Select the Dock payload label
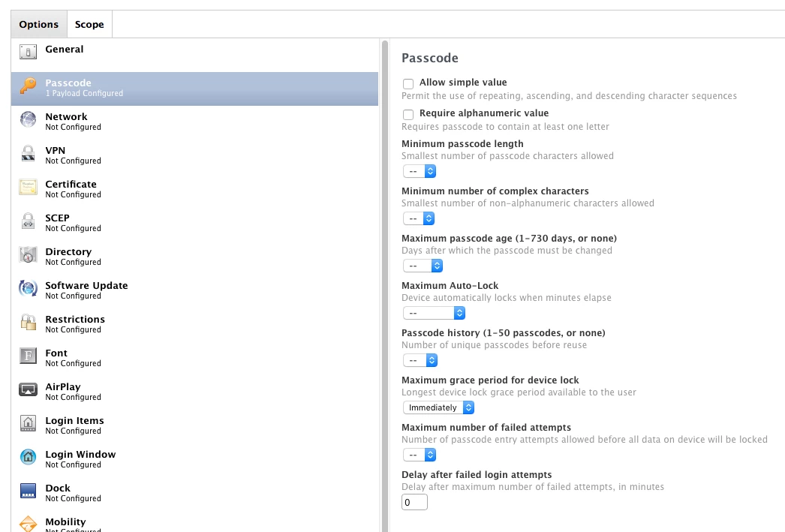Screen dimensions: 785x532 click(58, 488)
